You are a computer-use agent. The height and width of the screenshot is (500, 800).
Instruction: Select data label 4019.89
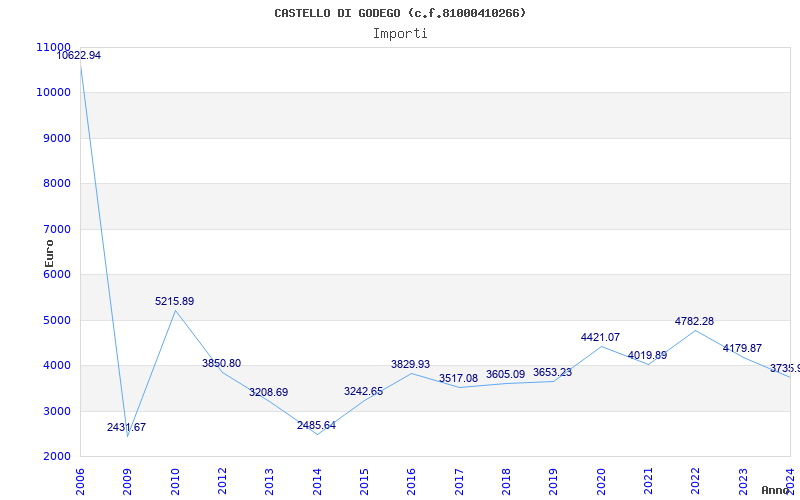tap(647, 356)
